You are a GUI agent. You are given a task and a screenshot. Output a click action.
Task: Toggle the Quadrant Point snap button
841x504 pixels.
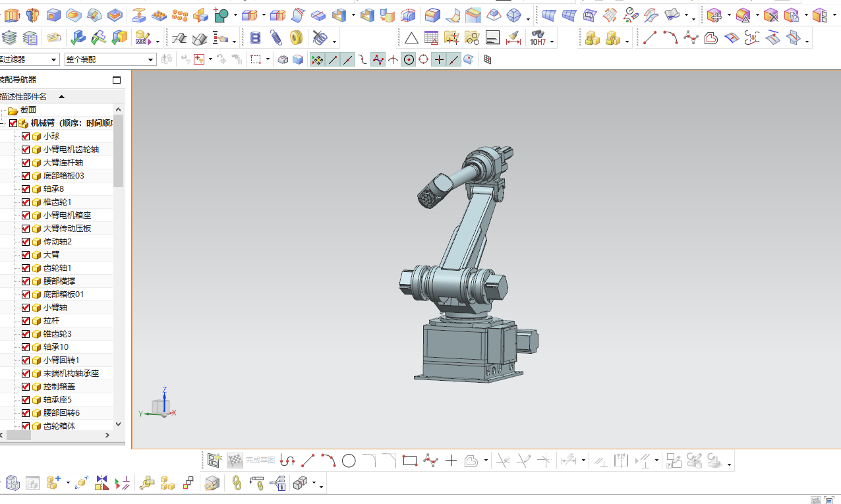(x=424, y=60)
